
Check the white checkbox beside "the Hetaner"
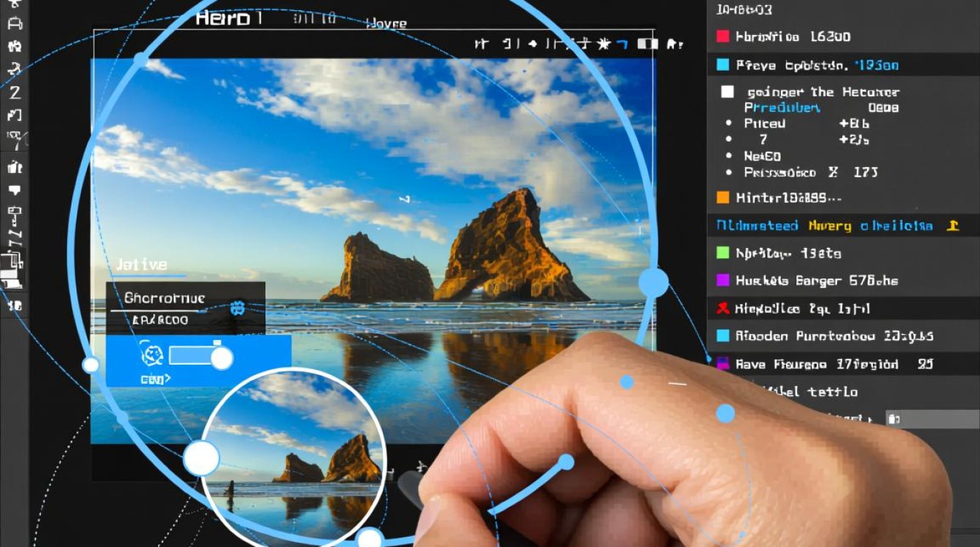point(727,92)
